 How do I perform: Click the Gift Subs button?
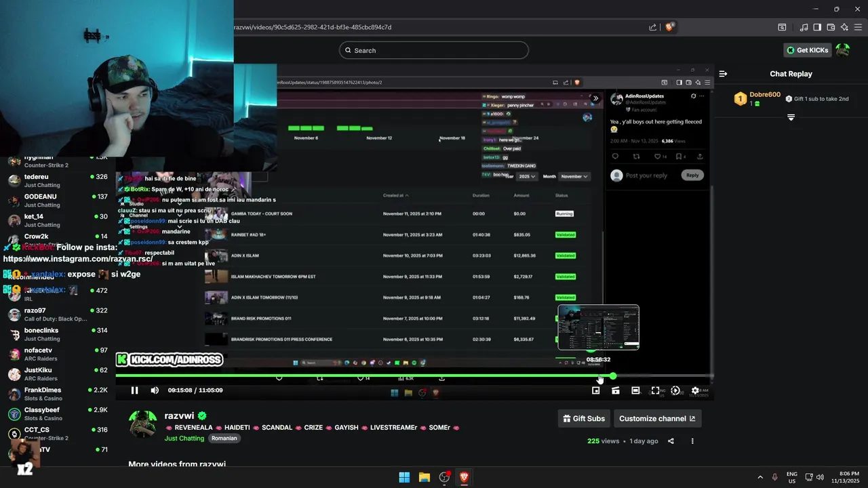coord(583,418)
